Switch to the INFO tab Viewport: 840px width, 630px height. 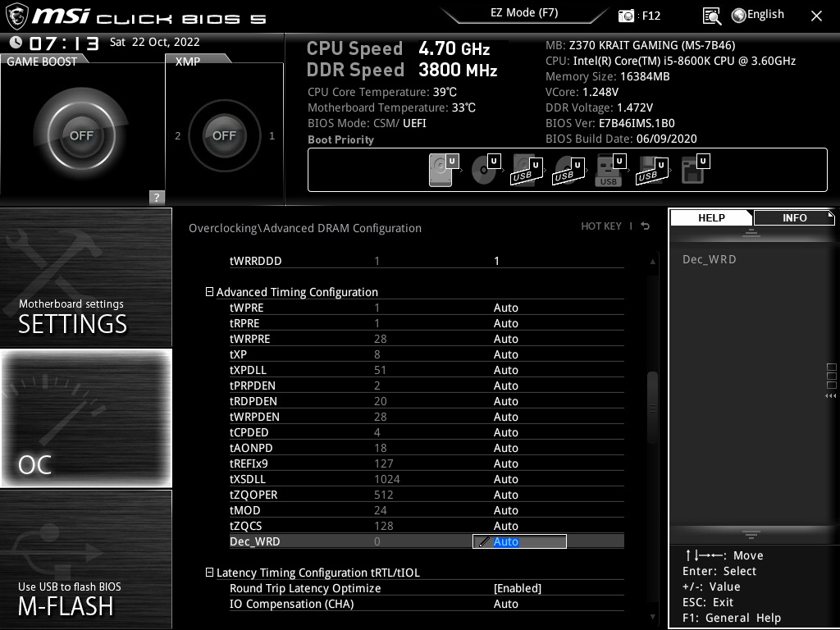(x=794, y=217)
